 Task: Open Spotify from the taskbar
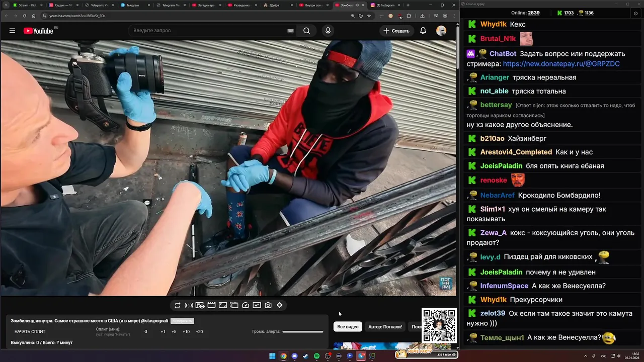tap(316, 356)
